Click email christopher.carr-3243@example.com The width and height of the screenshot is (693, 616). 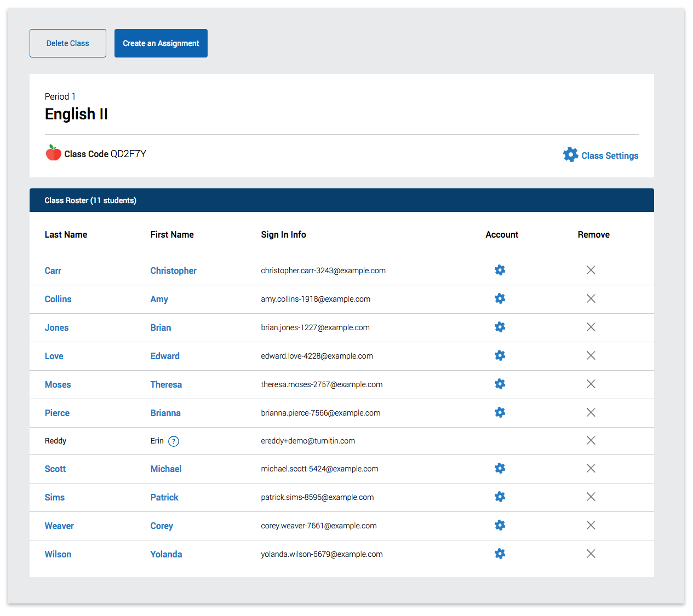pyautogui.click(x=323, y=270)
